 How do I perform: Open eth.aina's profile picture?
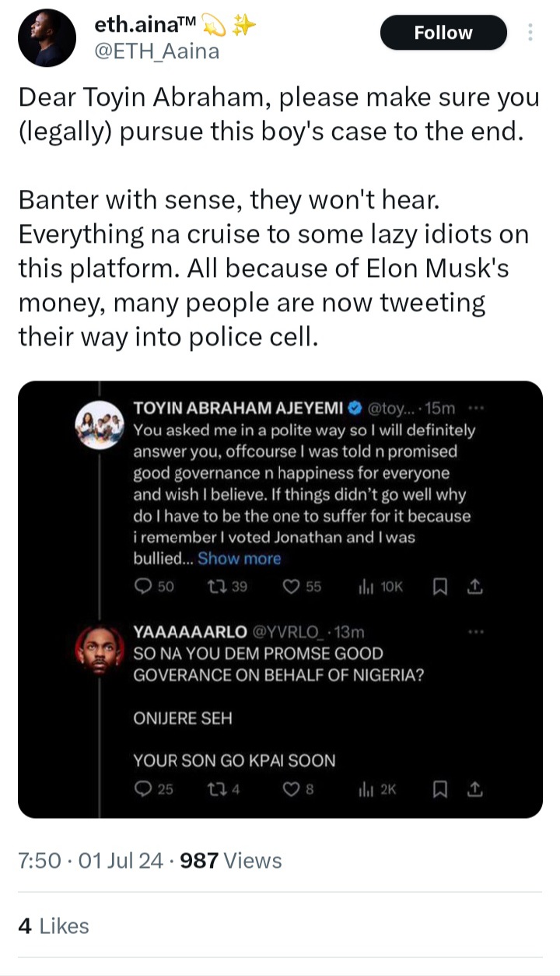[47, 38]
